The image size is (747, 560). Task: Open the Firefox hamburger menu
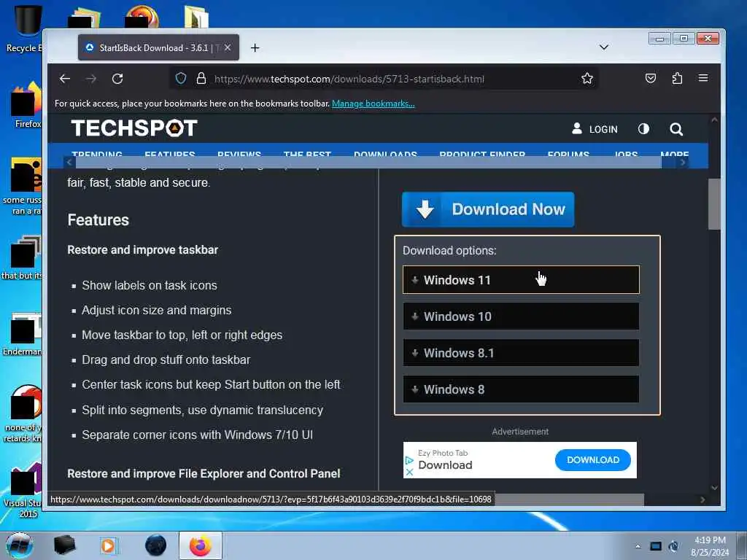703,77
